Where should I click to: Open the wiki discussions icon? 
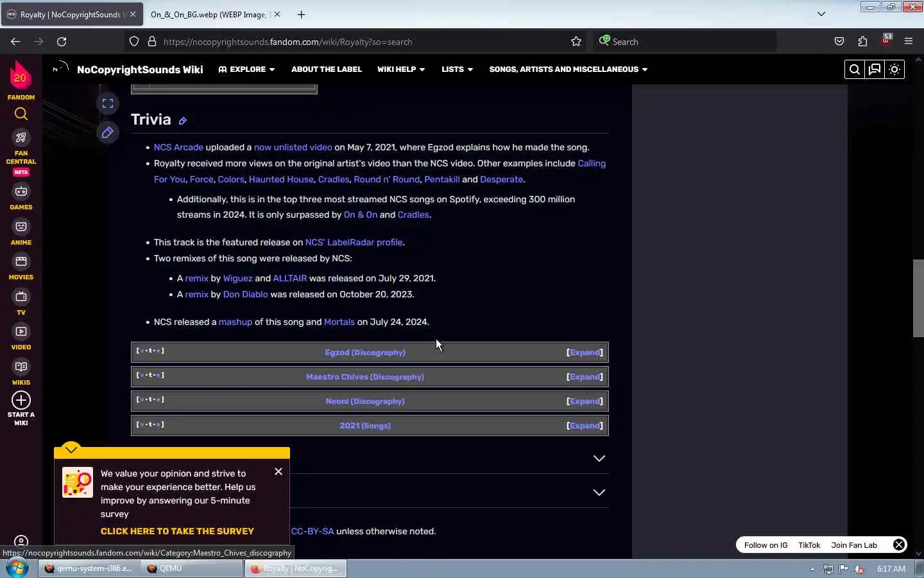coord(875,69)
